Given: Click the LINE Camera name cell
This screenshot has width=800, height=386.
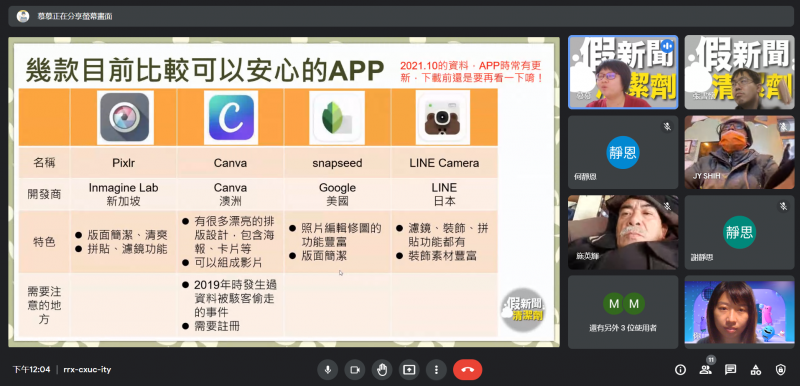Looking at the screenshot, I should 444,163.
